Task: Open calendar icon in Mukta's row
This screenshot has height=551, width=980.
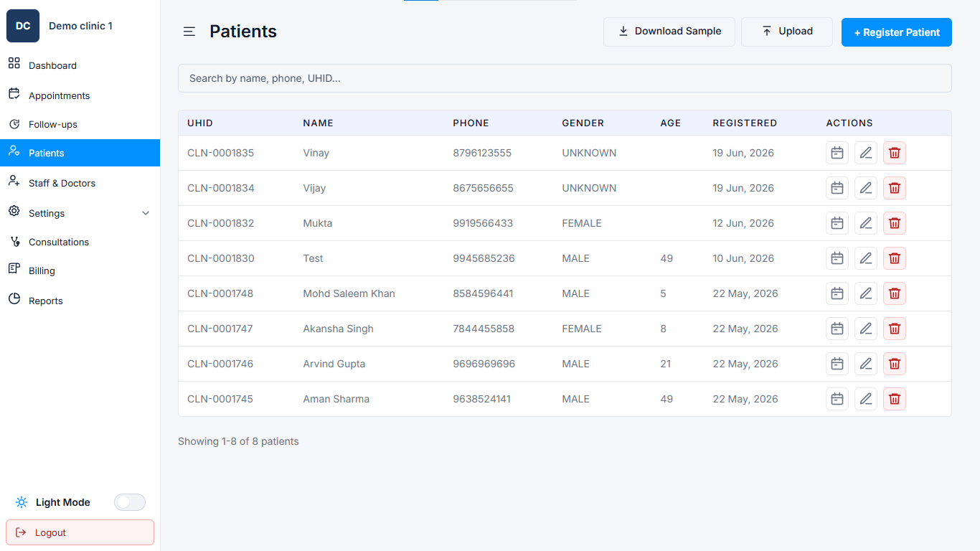Action: click(x=837, y=223)
